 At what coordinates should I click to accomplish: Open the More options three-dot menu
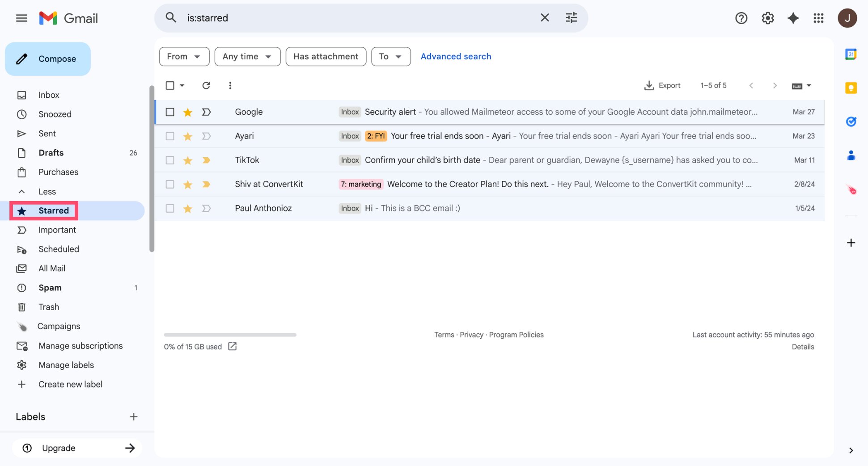(x=230, y=85)
